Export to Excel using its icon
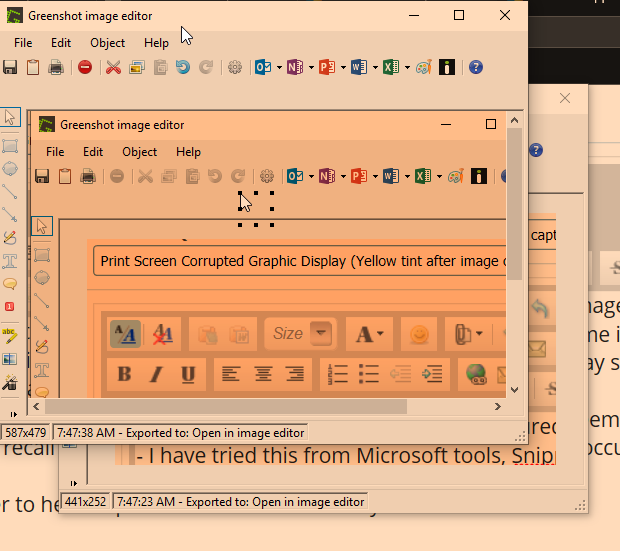The height and width of the screenshot is (551, 620). (x=391, y=67)
